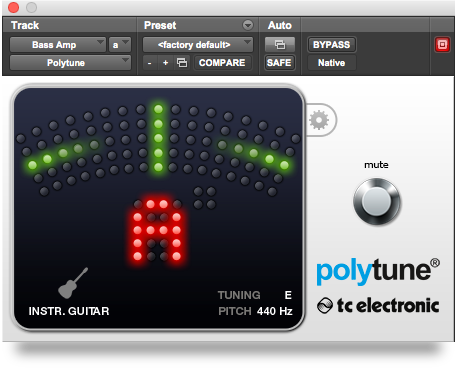
Task: Open the Preset settings menu arrow
Action: coord(248,25)
